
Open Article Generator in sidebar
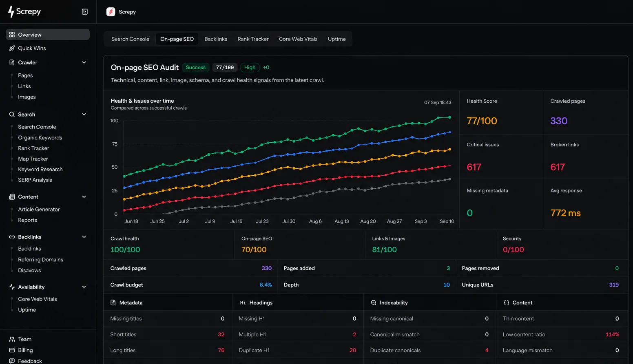click(39, 210)
